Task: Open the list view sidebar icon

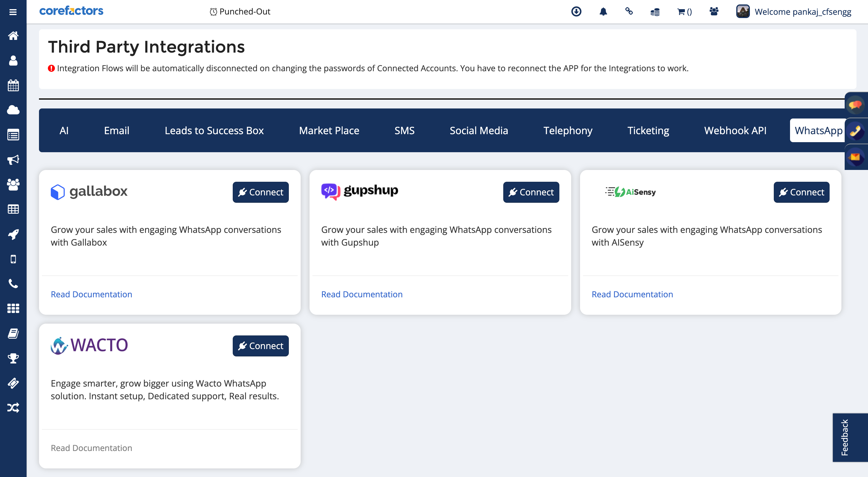Action: [x=13, y=135]
